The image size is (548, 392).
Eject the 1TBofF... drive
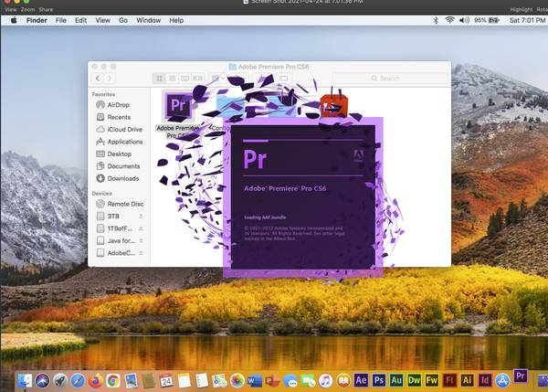(141, 228)
